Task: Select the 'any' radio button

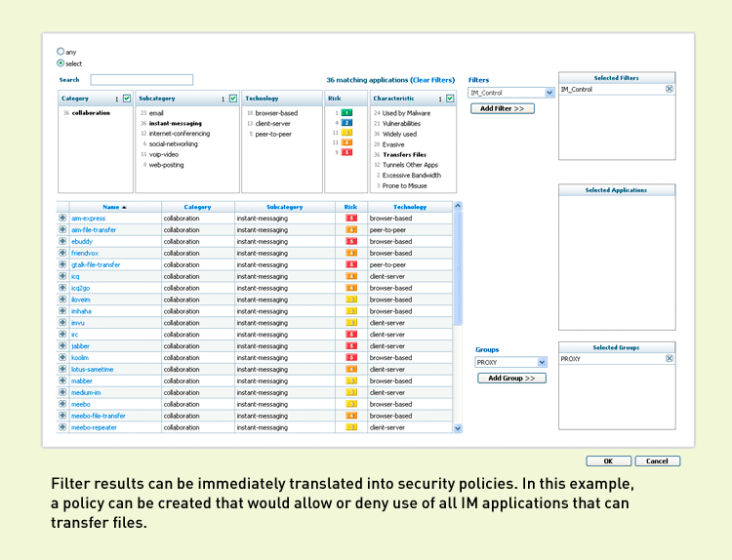Action: pos(61,52)
